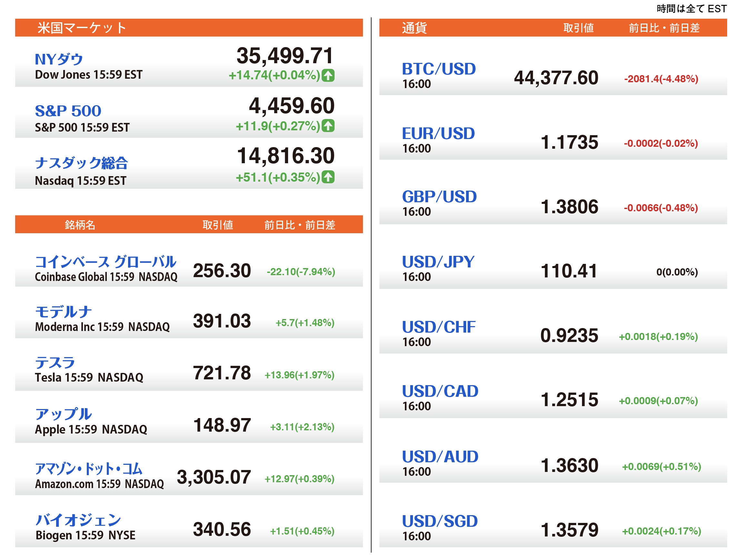Select the コインベース グローバル stock name
Image resolution: width=742 pixels, height=560 pixels.
tap(106, 262)
